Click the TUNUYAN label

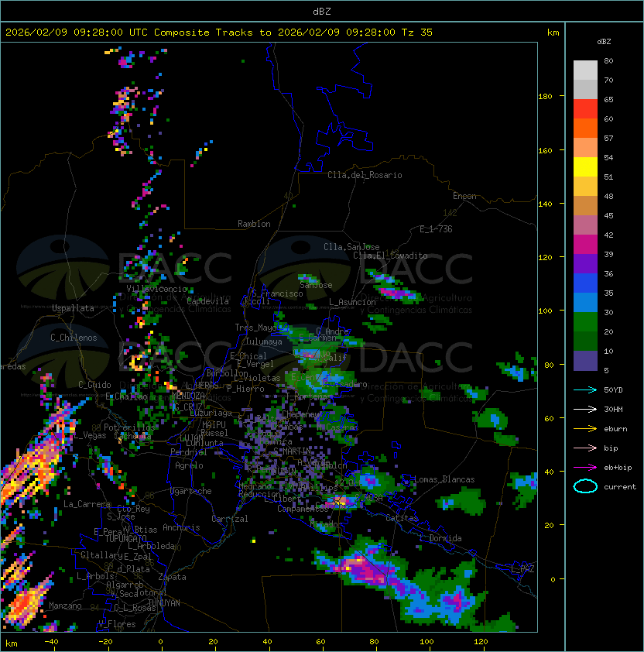(164, 603)
